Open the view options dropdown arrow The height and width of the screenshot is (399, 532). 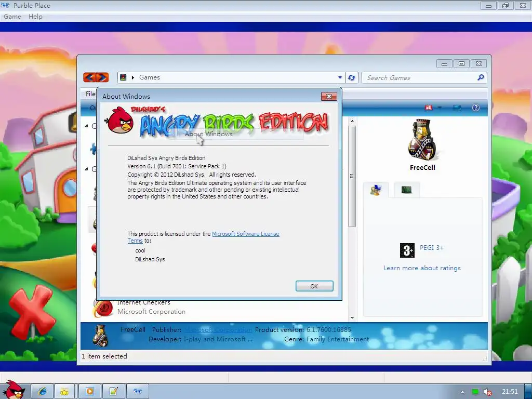(440, 108)
